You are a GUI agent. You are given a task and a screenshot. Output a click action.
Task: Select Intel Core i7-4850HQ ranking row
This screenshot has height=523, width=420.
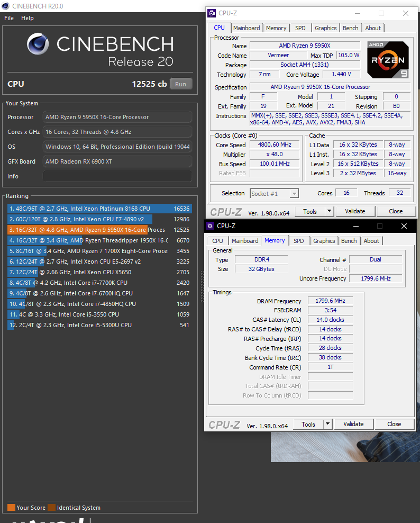[99, 304]
